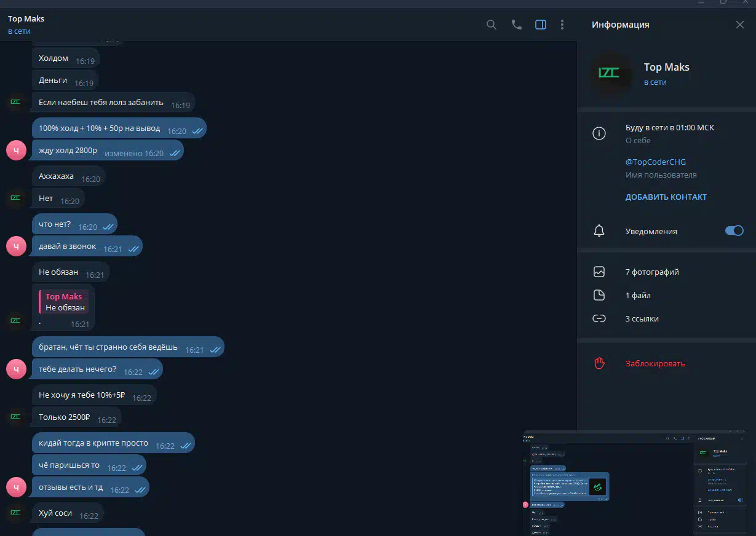Click the photo icon beside 7 фотографий
The height and width of the screenshot is (536, 756).
tap(599, 272)
